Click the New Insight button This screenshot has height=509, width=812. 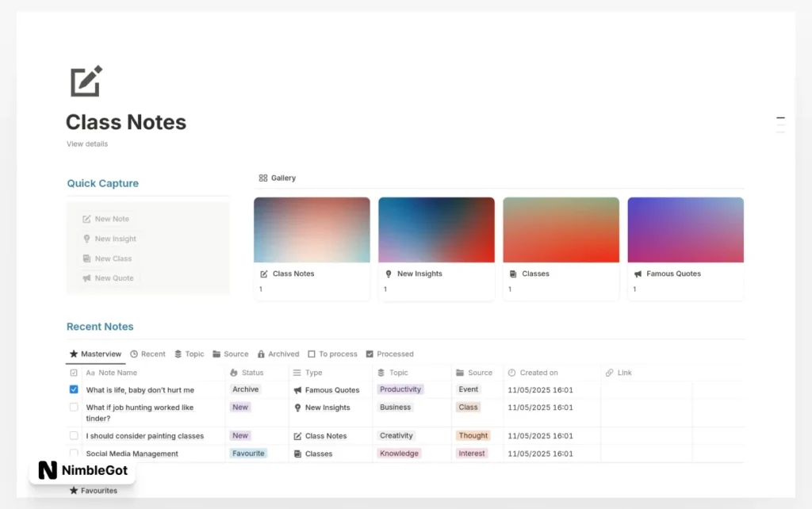click(109, 239)
